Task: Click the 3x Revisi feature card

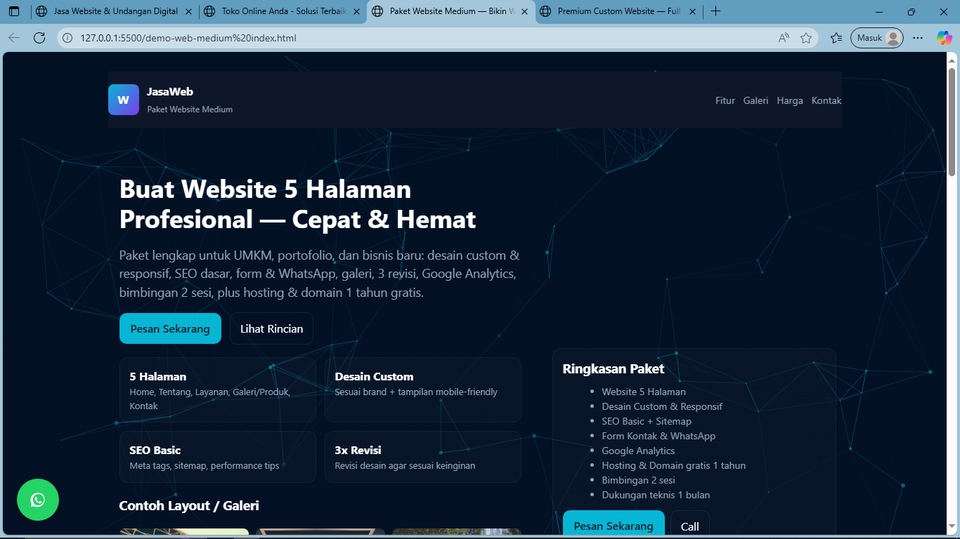Action: [x=423, y=457]
